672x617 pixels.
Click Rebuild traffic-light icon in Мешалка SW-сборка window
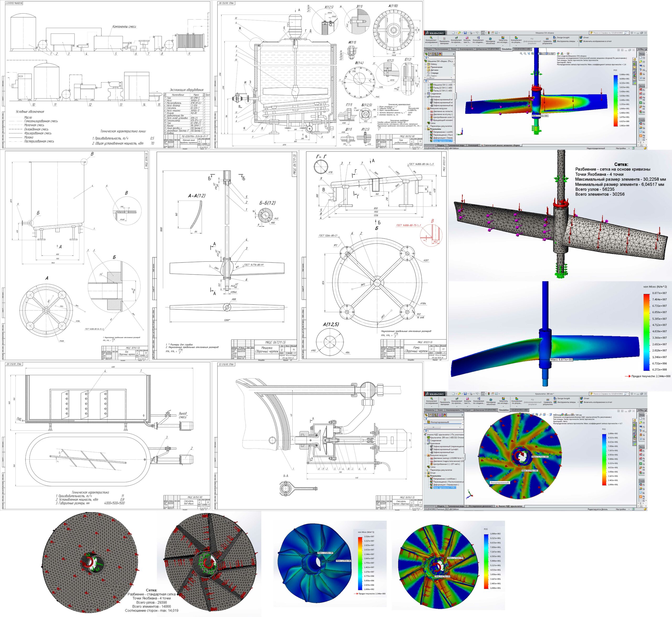[x=489, y=33]
